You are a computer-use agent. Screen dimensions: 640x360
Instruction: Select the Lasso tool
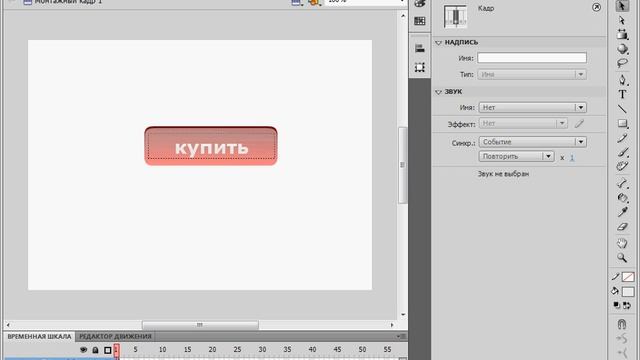coord(622,63)
